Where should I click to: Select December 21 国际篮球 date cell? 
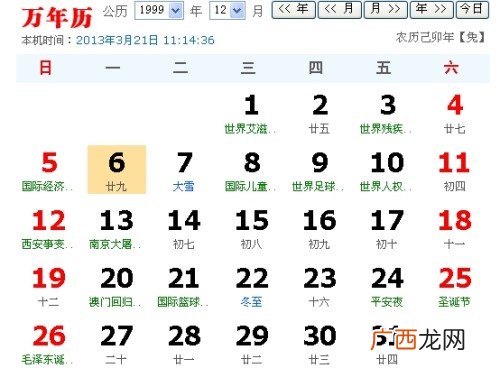click(x=184, y=286)
